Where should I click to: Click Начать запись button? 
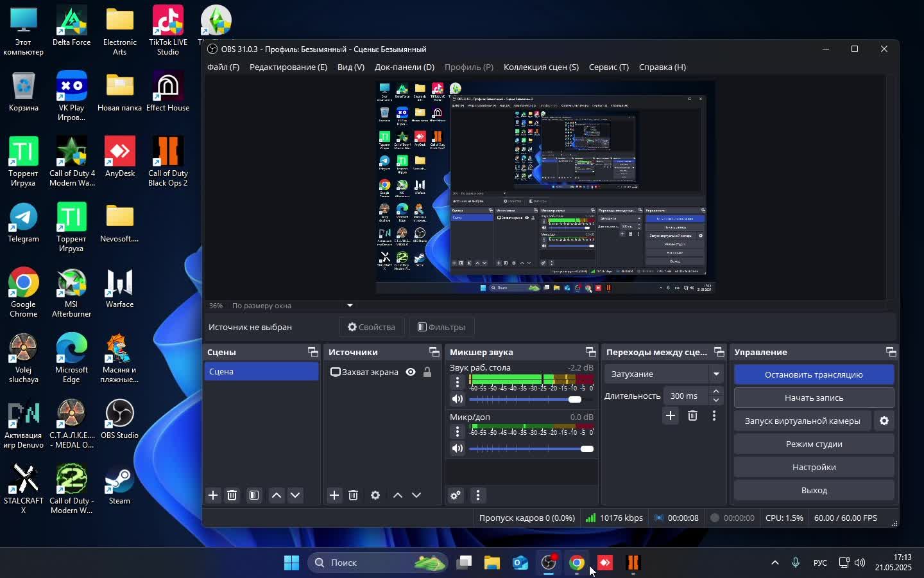click(814, 398)
